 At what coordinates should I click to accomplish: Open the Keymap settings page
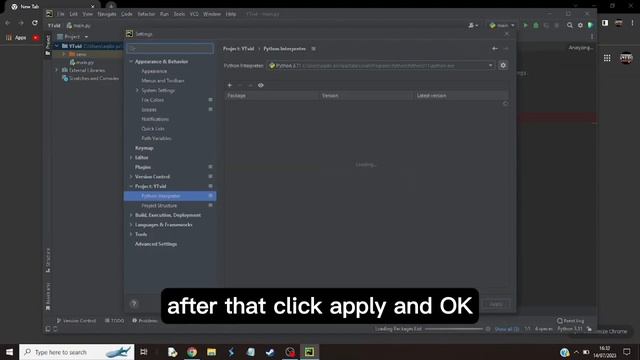(144, 148)
